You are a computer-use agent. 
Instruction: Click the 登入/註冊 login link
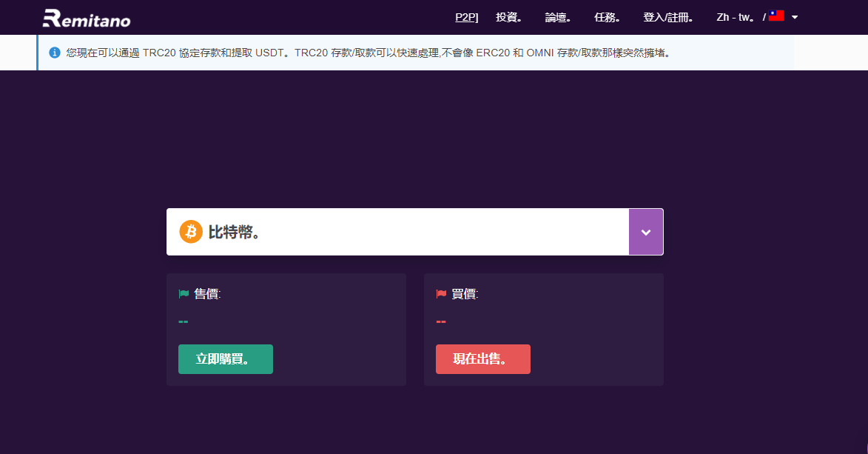click(667, 17)
